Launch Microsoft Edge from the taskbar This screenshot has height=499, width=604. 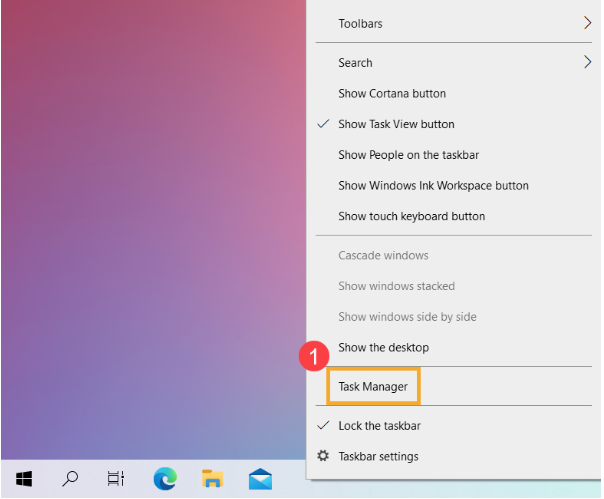tap(165, 479)
